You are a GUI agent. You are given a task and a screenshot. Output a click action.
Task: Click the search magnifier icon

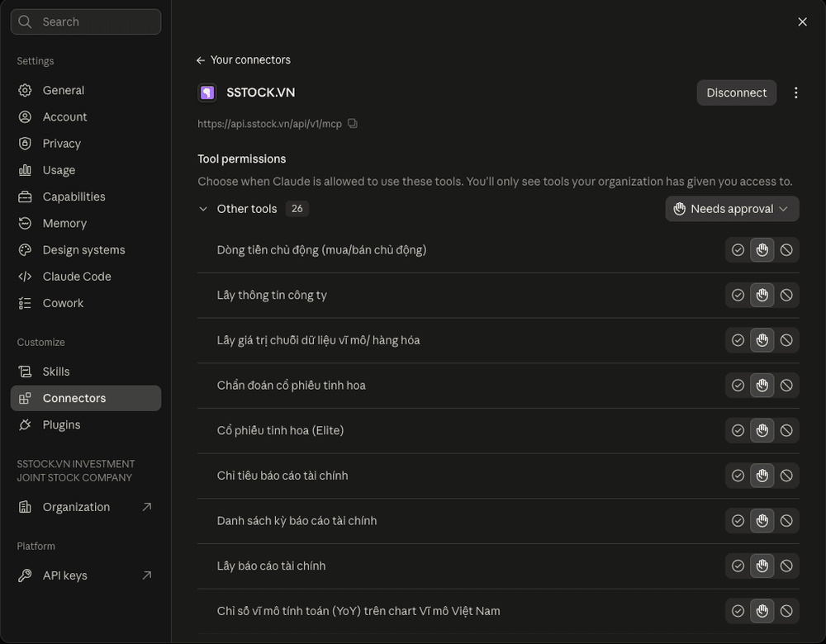[25, 21]
